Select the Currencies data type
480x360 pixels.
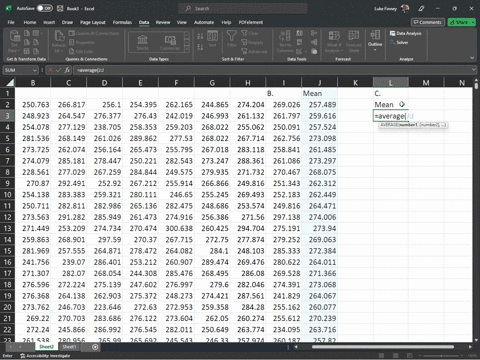click(x=170, y=42)
